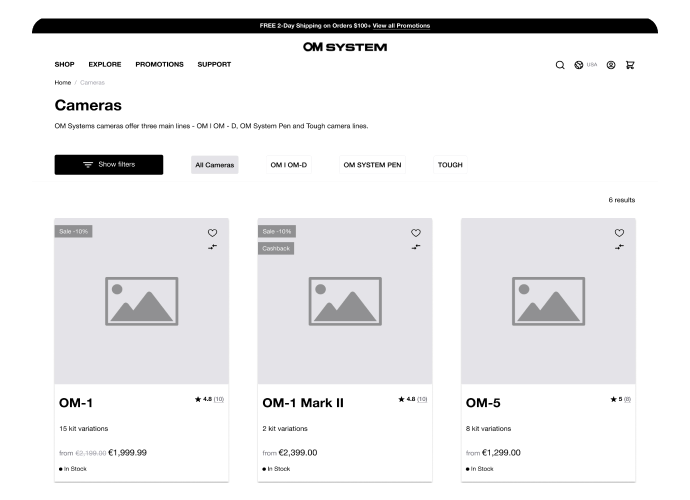Image resolution: width=690 pixels, height=500 pixels.
Task: Click the '8 kit variations' text
Action: point(488,428)
